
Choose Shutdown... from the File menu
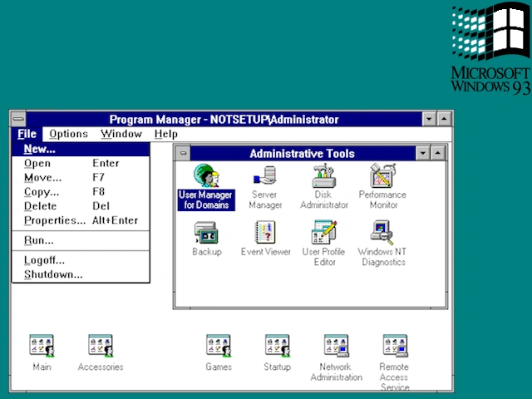point(81,274)
